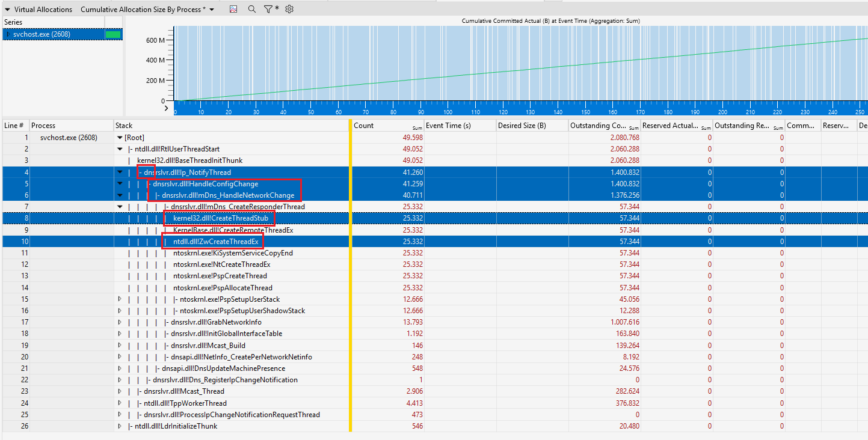Expand the dnsrslvr.dll!Mcast_Build node
Viewport: 868px width, 440px height.
[120, 346]
